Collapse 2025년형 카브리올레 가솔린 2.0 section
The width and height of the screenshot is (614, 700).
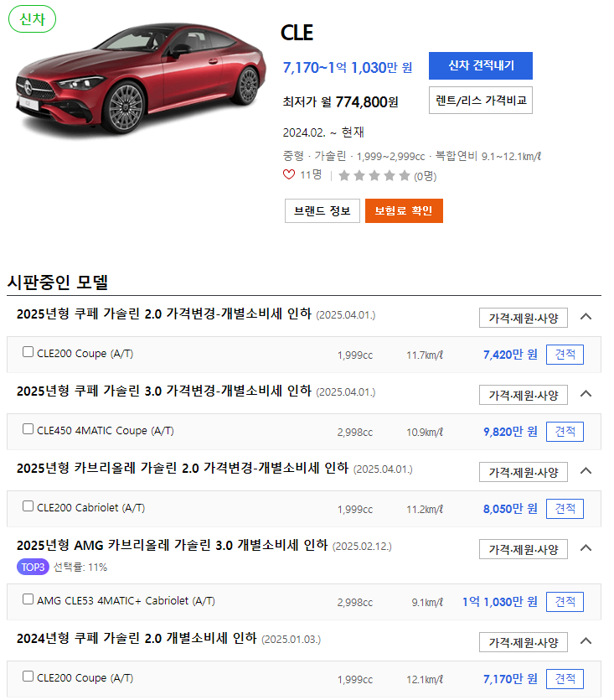coord(586,471)
